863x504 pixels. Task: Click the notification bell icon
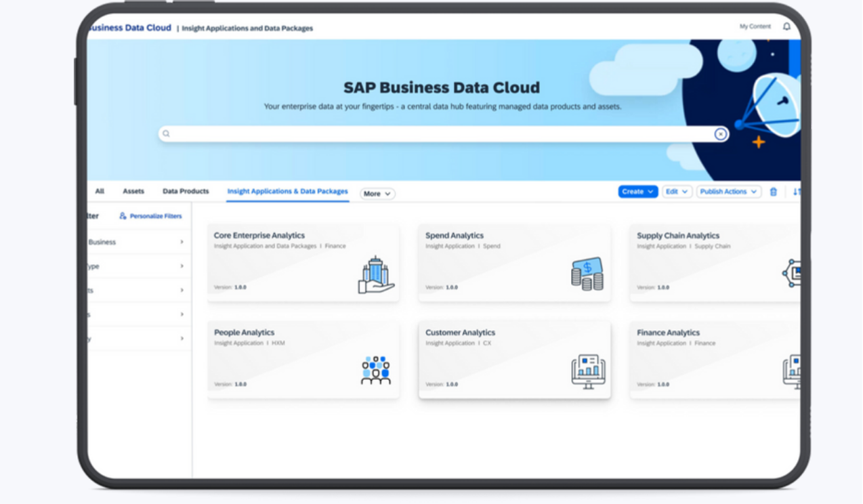tap(786, 26)
